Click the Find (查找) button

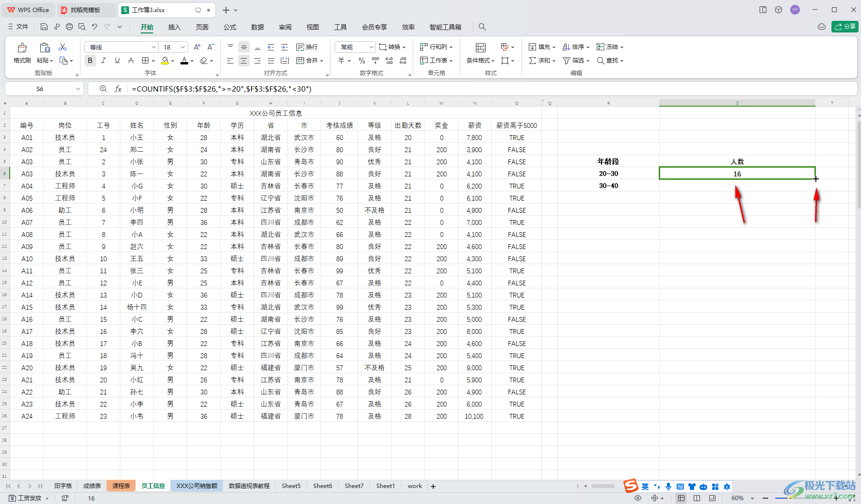tap(610, 61)
